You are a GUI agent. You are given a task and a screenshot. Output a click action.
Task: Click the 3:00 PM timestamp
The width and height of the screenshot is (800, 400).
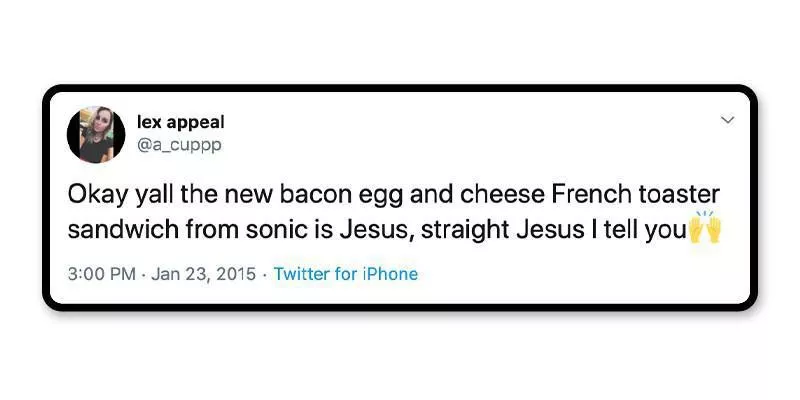tap(100, 274)
